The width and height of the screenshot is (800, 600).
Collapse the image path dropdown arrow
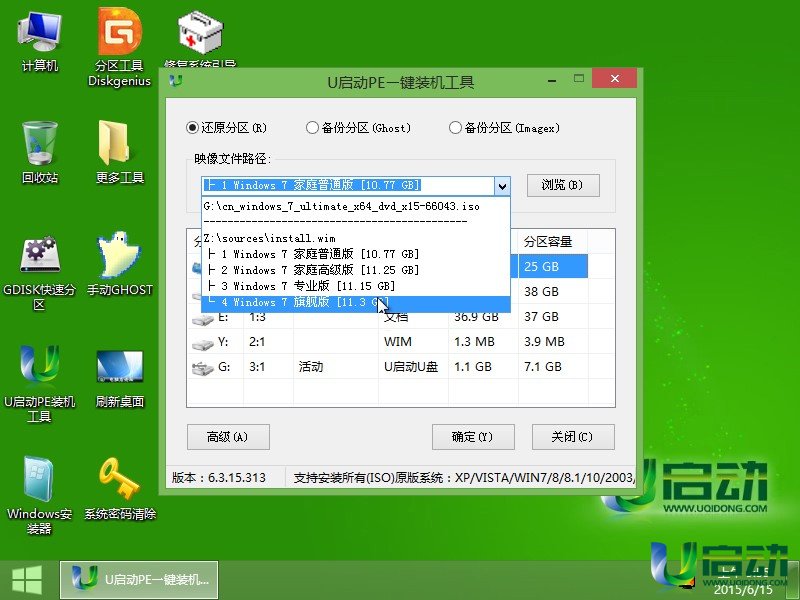(x=502, y=186)
